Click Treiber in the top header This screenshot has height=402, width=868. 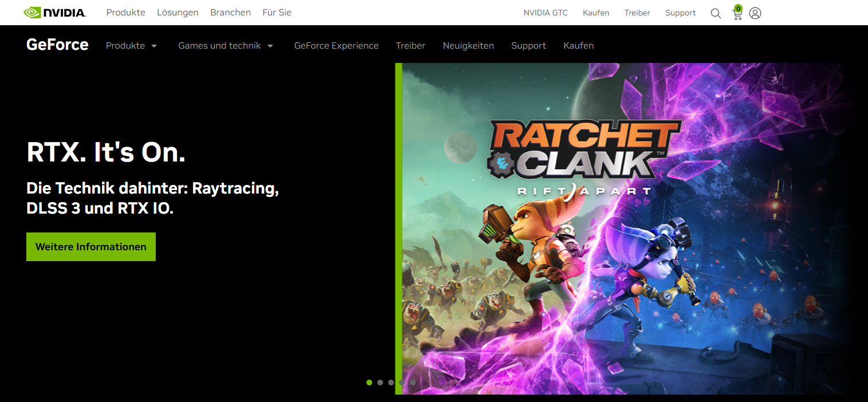click(x=637, y=13)
